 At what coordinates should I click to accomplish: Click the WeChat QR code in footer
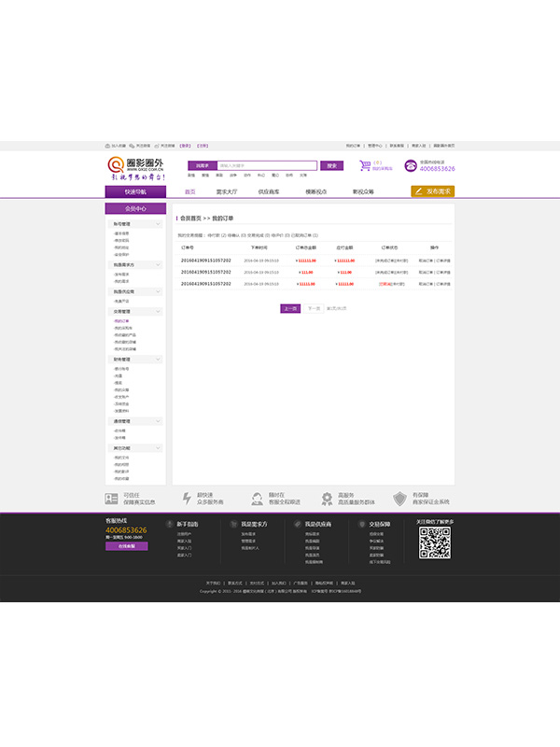click(435, 543)
